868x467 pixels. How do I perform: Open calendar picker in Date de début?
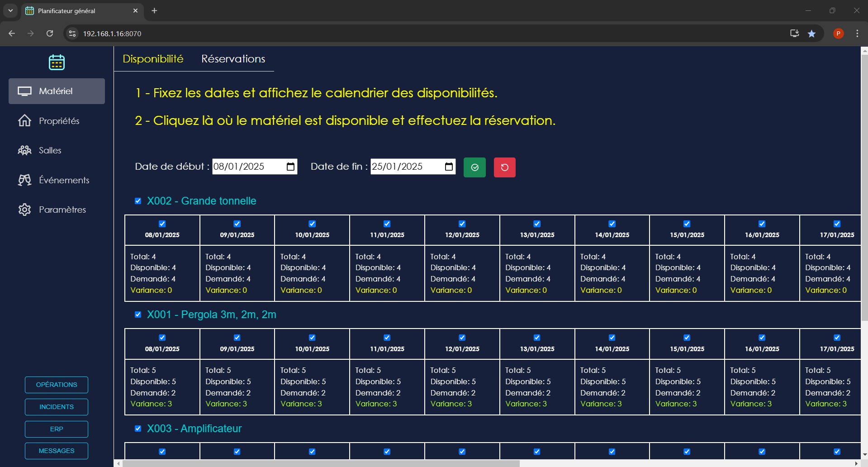point(290,167)
